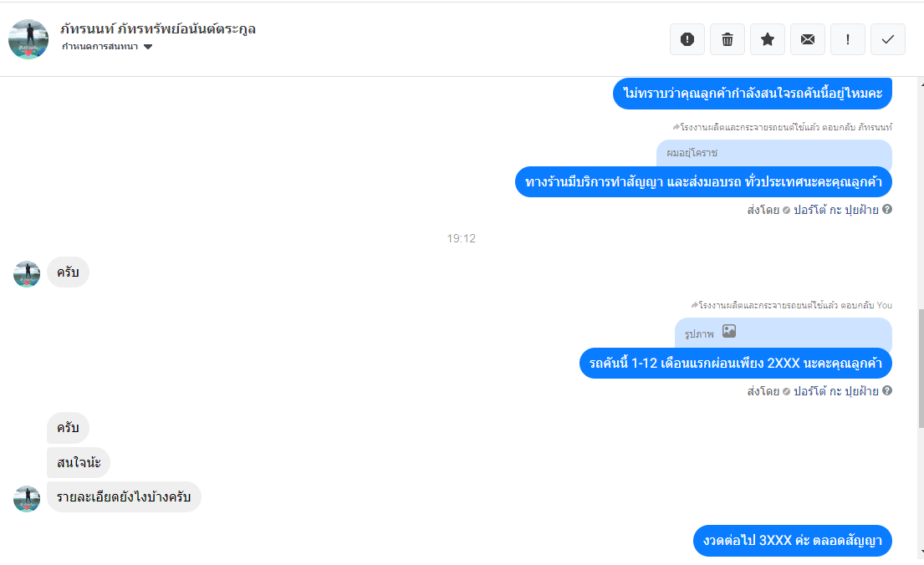Screen dimensions: 924x565
Task: Delete conversation using the trash icon
Action: pyautogui.click(x=727, y=39)
